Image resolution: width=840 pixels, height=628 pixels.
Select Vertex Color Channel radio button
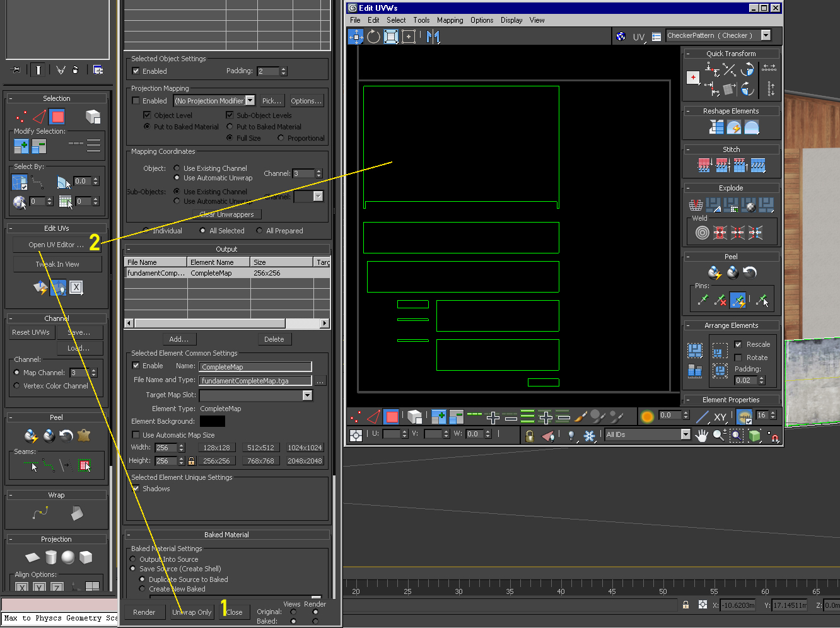coord(17,386)
